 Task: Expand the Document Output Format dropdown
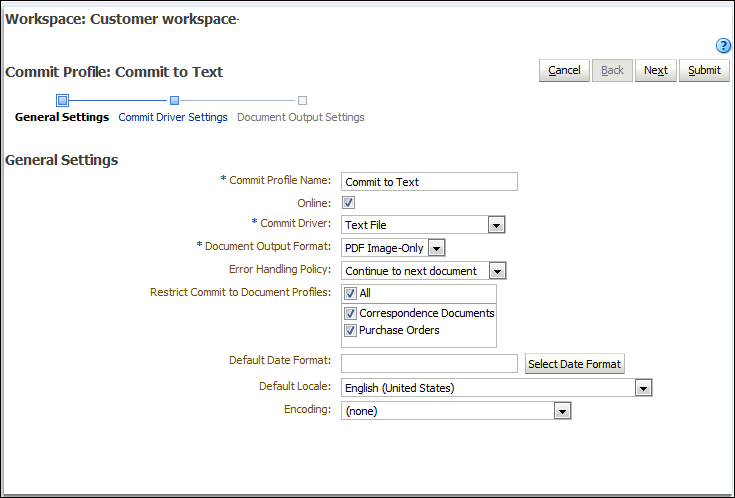(x=436, y=248)
